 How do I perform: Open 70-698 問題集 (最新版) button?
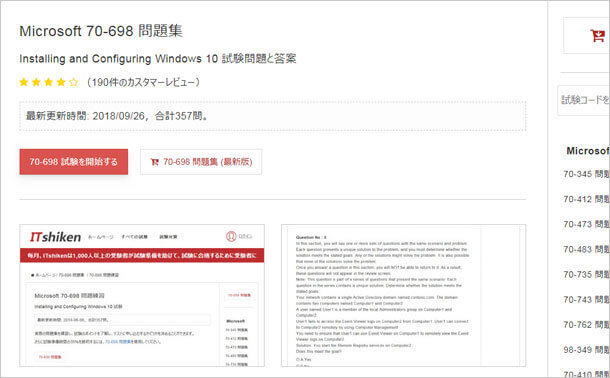point(201,162)
